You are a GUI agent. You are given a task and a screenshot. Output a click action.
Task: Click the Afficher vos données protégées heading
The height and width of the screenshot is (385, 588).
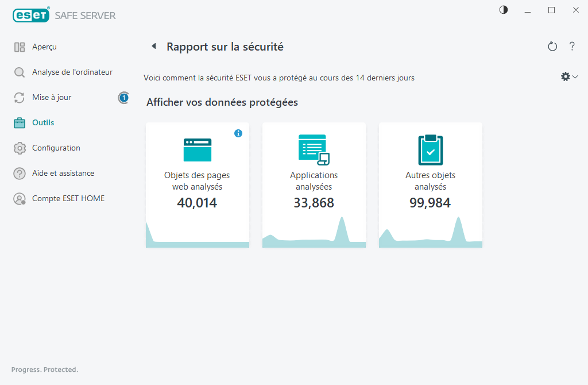click(x=222, y=102)
